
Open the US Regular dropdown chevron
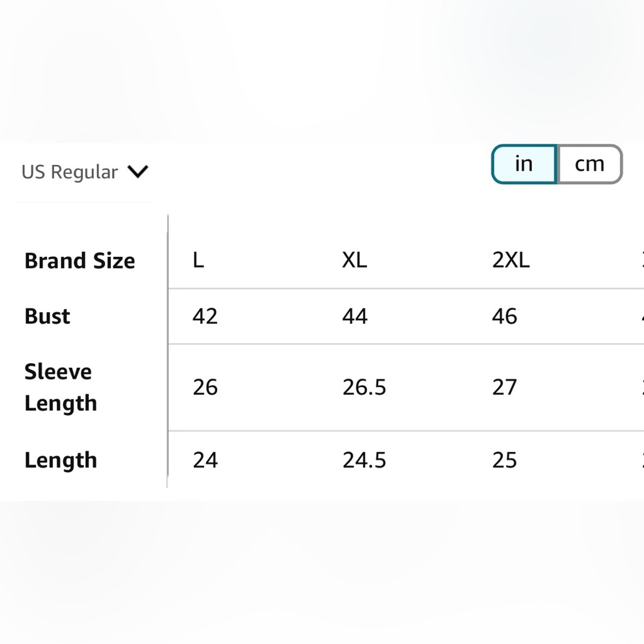click(x=138, y=171)
